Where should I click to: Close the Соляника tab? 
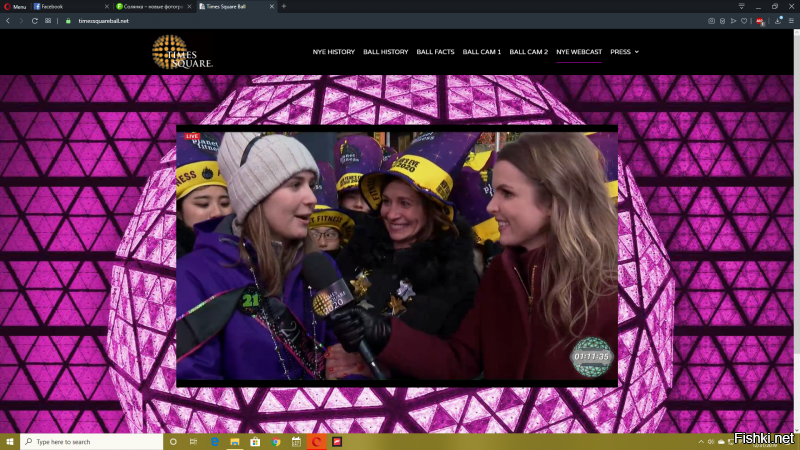[x=189, y=7]
